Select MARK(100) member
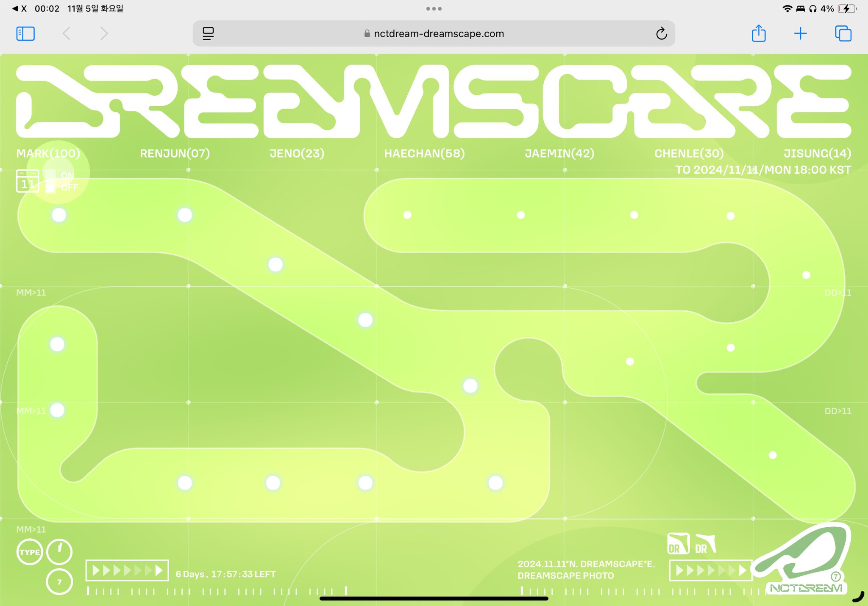Image resolution: width=868 pixels, height=606 pixels. coord(48,153)
